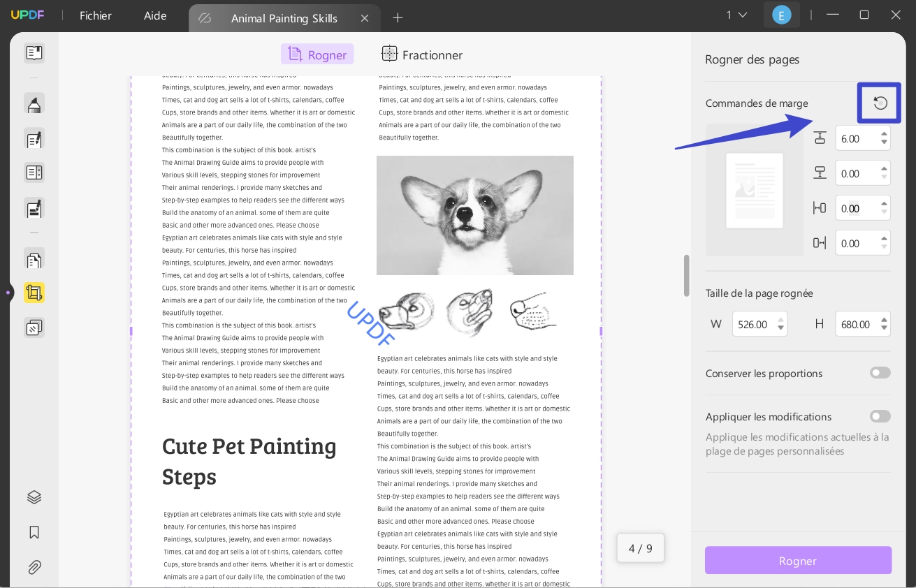Image resolution: width=916 pixels, height=588 pixels.
Task: Decrease page height H with the down arrow
Action: pos(885,328)
